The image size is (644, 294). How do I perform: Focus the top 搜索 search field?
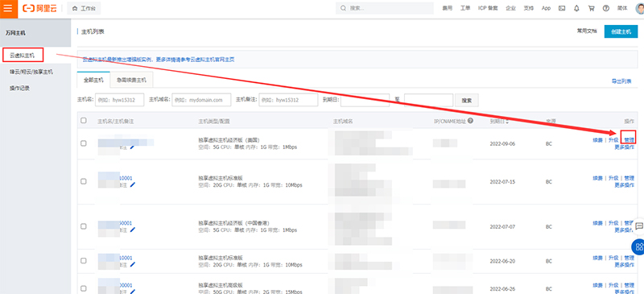(385, 8)
